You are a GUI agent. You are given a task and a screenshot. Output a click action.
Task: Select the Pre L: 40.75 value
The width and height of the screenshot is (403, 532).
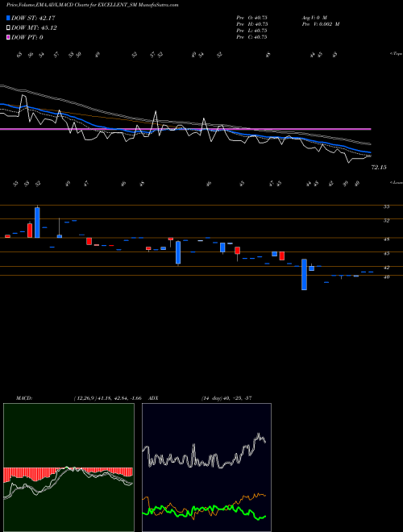point(251,31)
